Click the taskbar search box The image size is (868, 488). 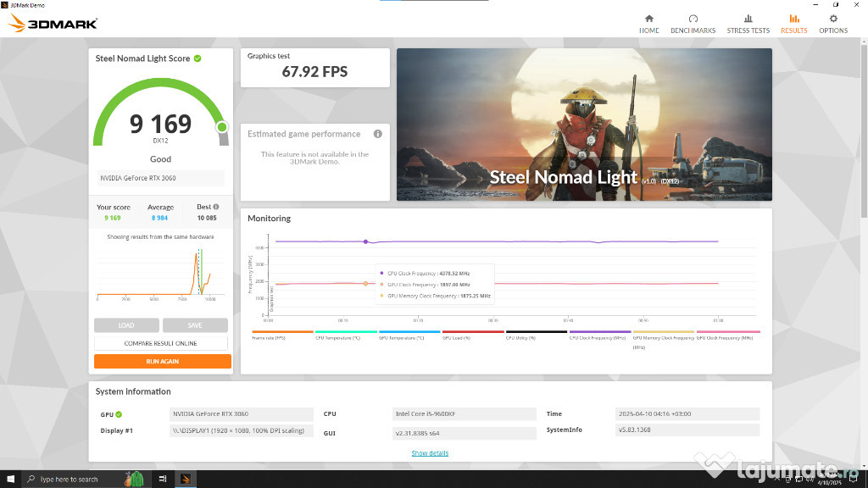tap(86, 480)
